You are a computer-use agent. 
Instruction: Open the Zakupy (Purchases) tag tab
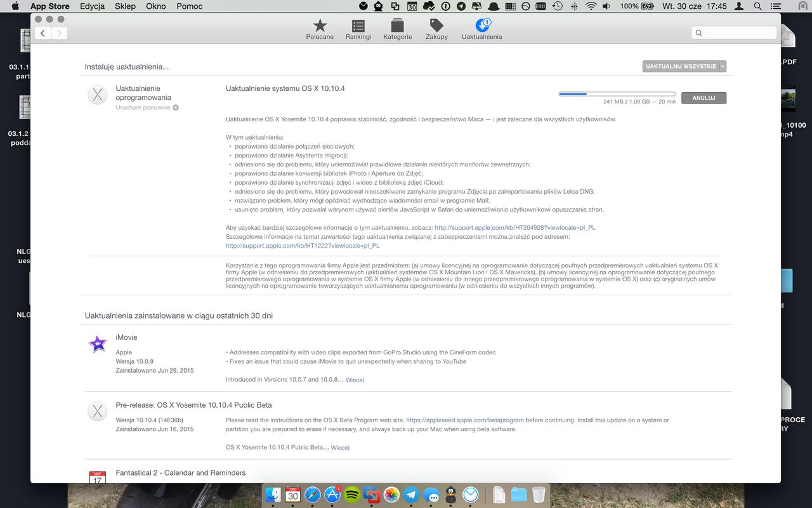coord(436,29)
